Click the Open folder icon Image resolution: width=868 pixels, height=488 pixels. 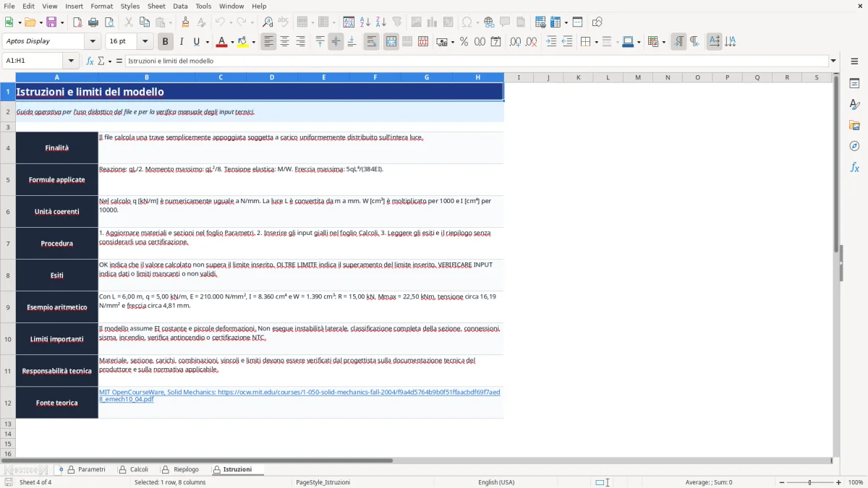coord(30,22)
